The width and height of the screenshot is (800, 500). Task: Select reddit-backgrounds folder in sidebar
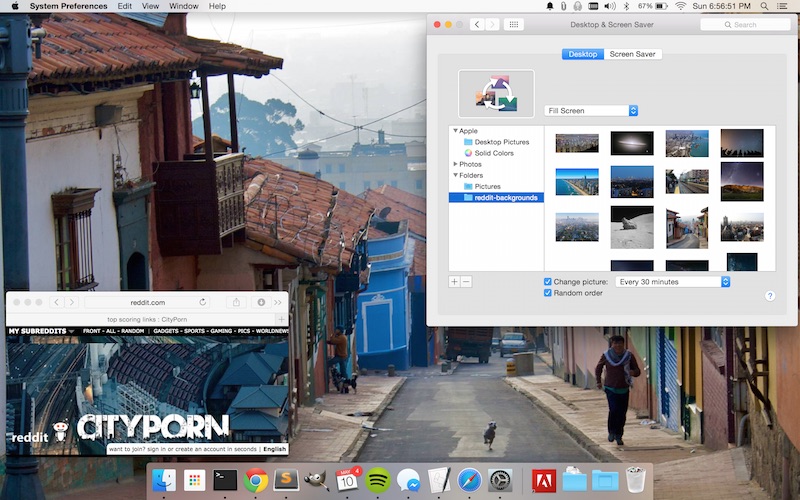[x=496, y=197]
